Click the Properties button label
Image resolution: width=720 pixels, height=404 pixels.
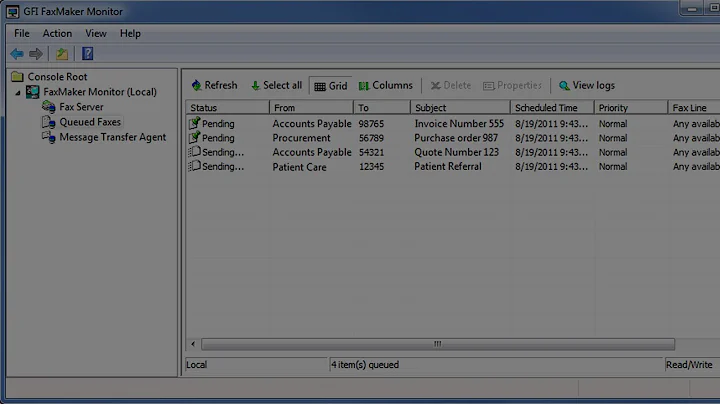tap(519, 85)
